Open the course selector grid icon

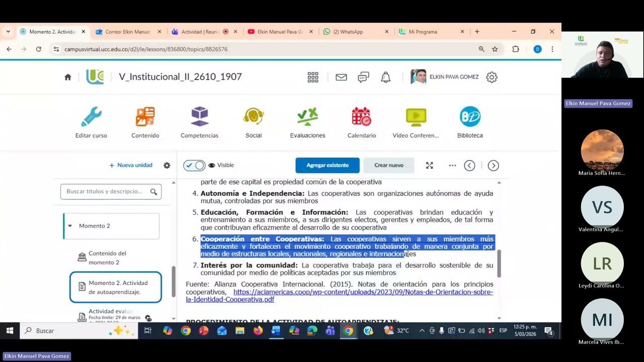313,77
